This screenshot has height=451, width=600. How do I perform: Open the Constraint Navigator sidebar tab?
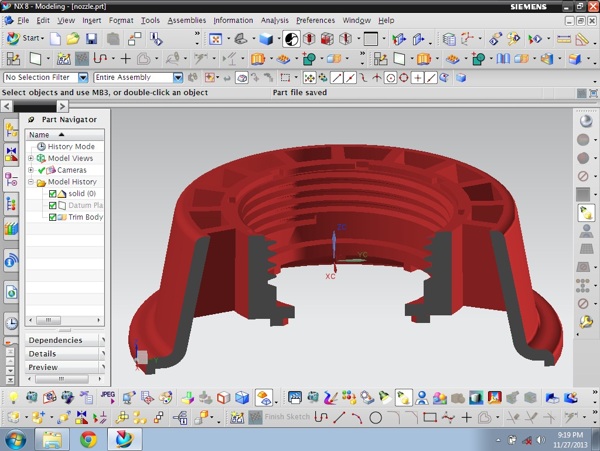coord(11,154)
